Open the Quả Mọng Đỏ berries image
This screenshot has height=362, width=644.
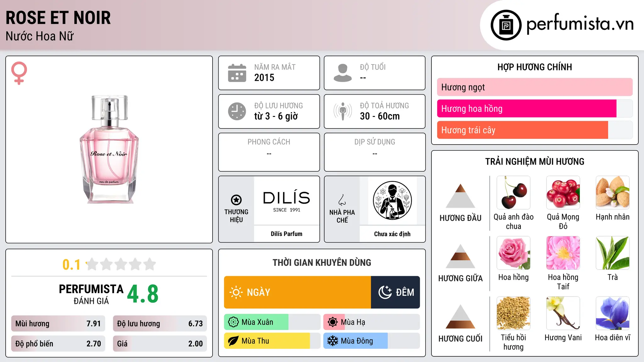click(563, 193)
